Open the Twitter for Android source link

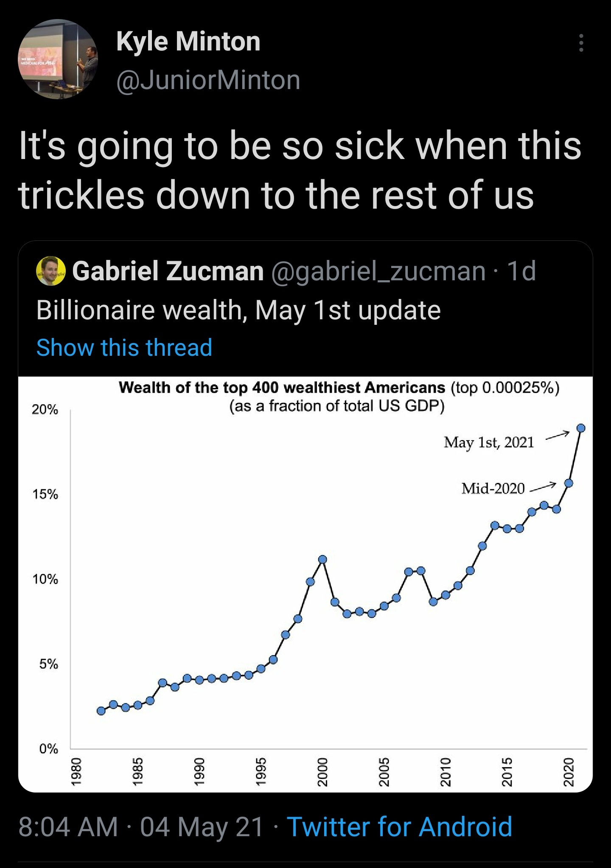pos(399,827)
